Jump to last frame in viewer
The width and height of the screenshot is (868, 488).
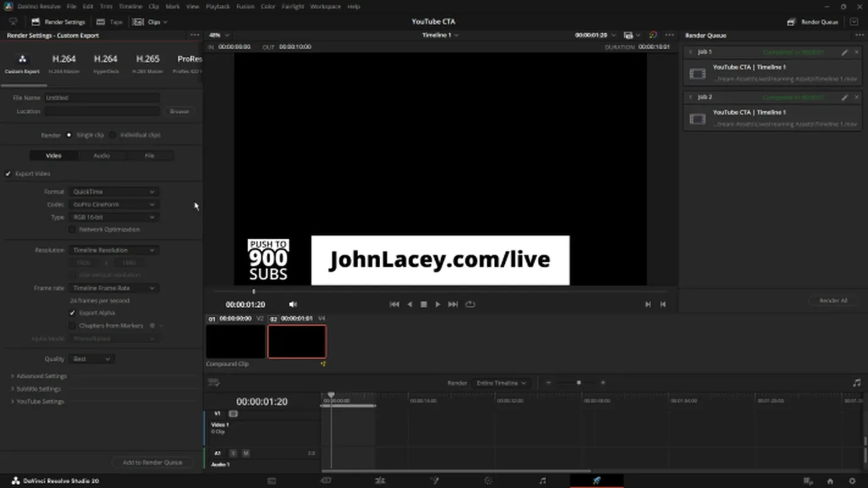(x=453, y=304)
